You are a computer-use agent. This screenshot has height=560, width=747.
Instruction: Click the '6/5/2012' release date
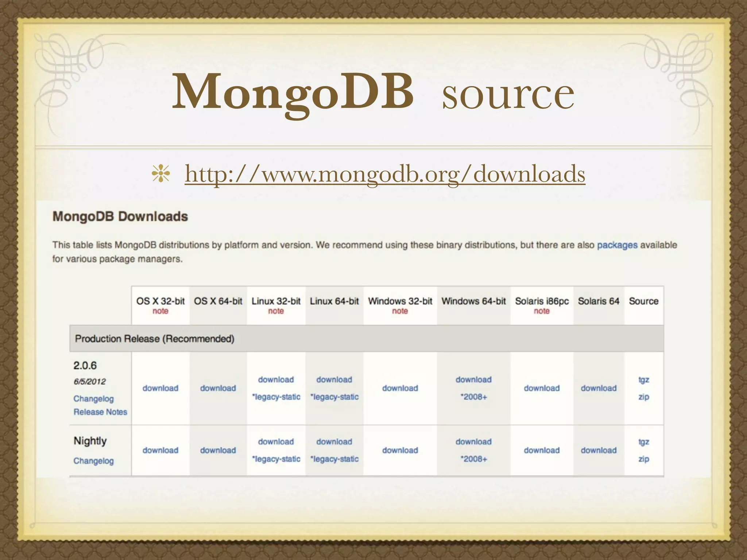pyautogui.click(x=90, y=382)
